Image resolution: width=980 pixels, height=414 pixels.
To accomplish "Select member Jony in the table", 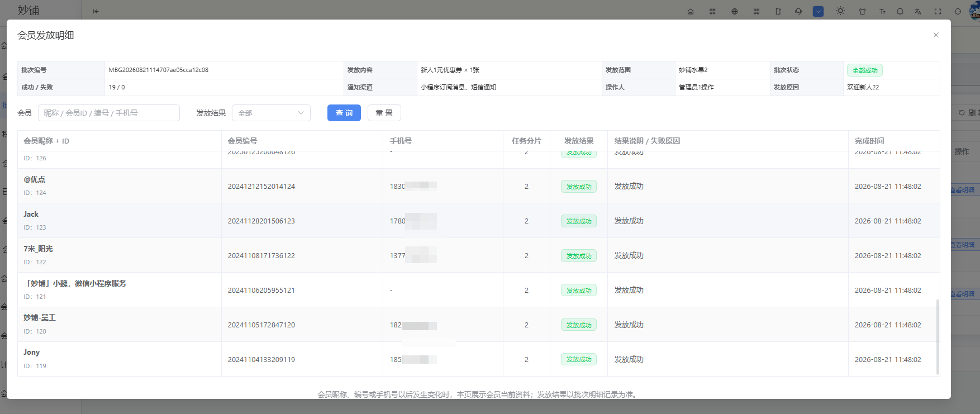I will pos(31,352).
